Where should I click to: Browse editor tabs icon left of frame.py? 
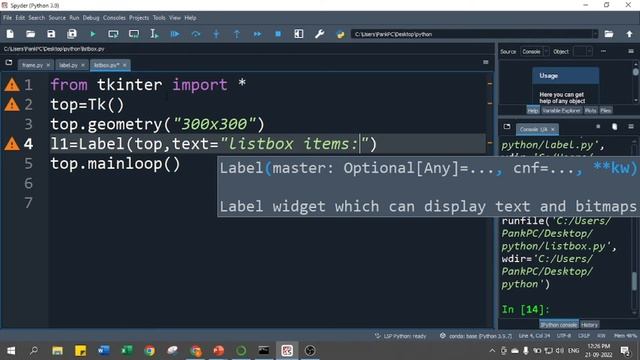(x=9, y=62)
